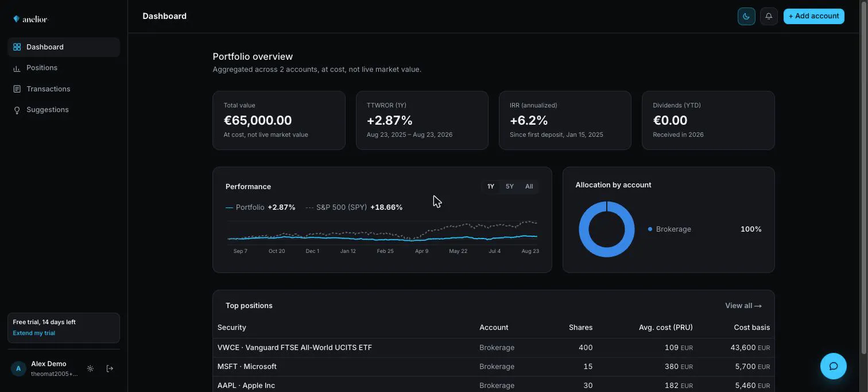Image resolution: width=868 pixels, height=392 pixels.
Task: Click the Add account button
Action: (814, 16)
